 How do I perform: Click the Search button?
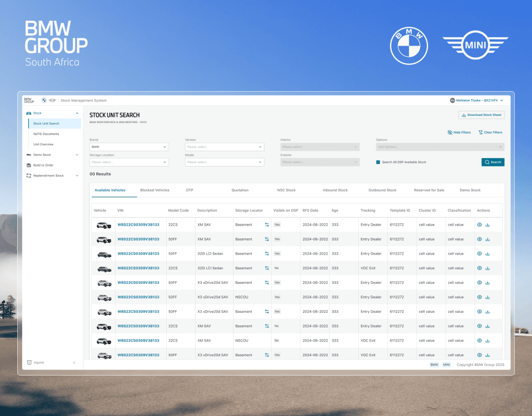[x=492, y=162]
